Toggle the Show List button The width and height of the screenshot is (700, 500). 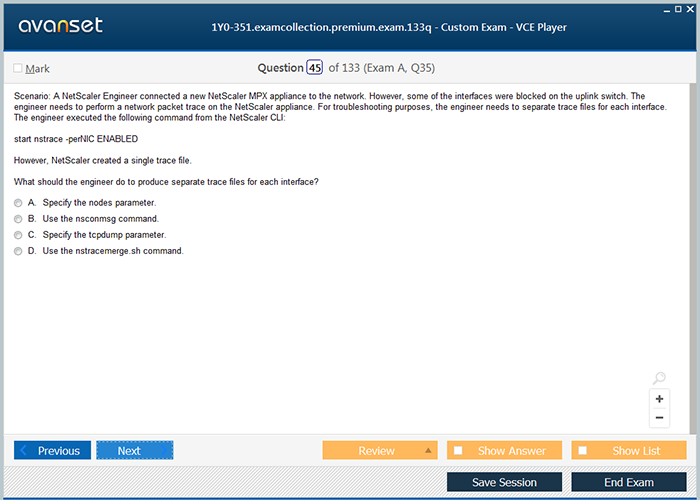click(629, 451)
